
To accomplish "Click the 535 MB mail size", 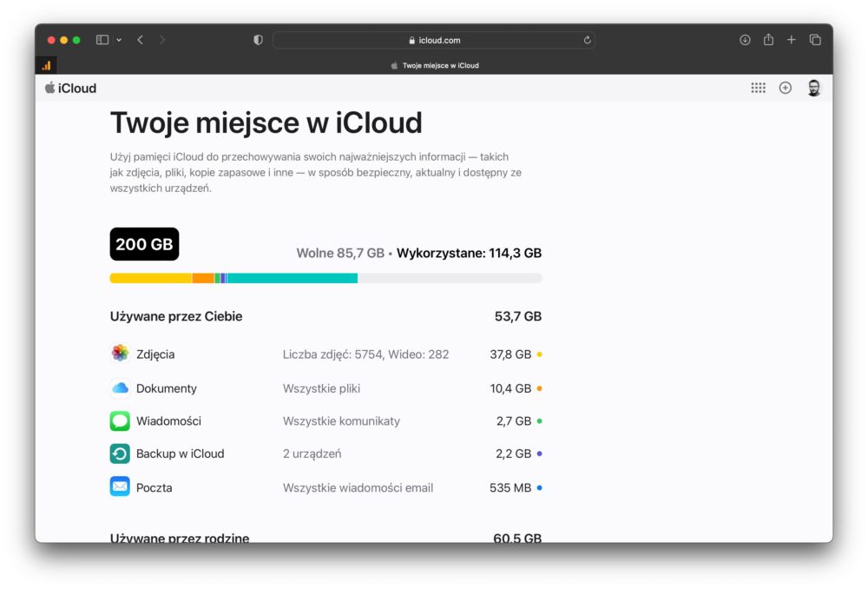I will [x=510, y=488].
